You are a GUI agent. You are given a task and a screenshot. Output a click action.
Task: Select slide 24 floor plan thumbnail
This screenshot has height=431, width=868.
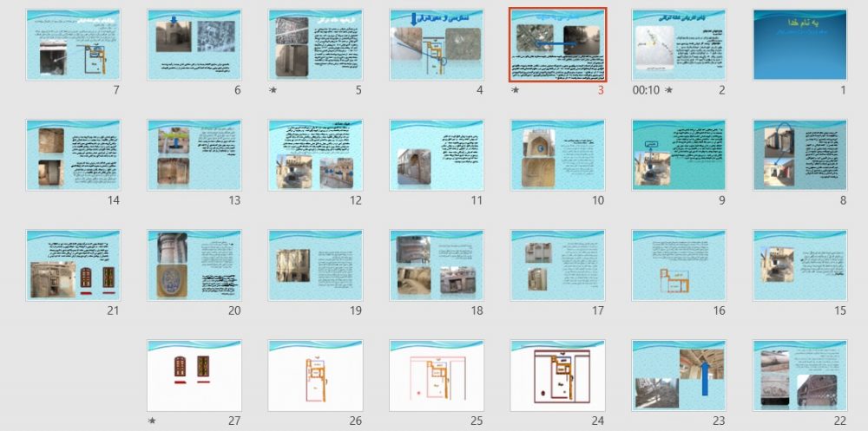pyautogui.click(x=557, y=375)
